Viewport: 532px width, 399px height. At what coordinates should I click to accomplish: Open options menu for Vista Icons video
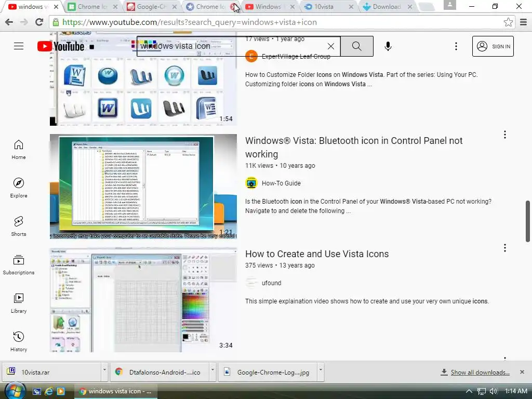[505, 248]
